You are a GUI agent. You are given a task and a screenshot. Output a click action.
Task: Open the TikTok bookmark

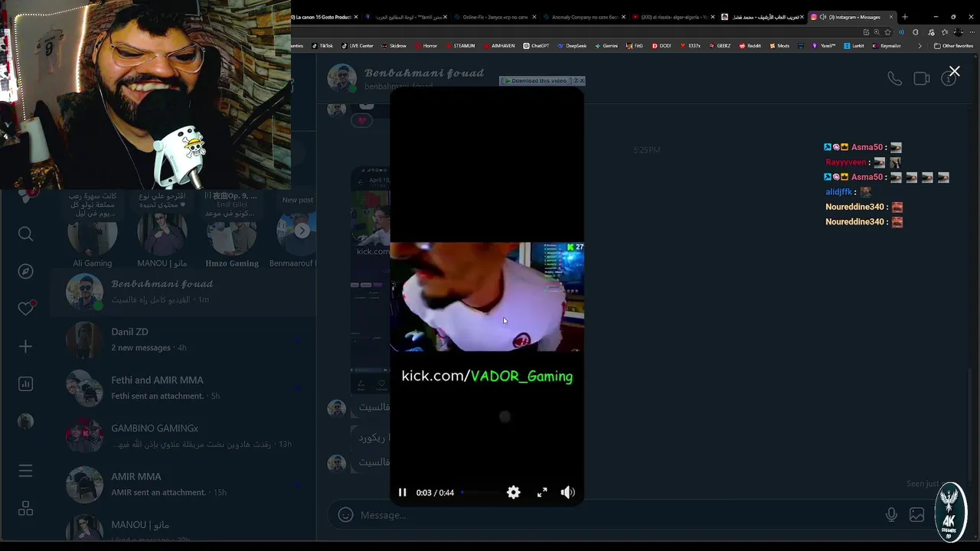(x=322, y=46)
